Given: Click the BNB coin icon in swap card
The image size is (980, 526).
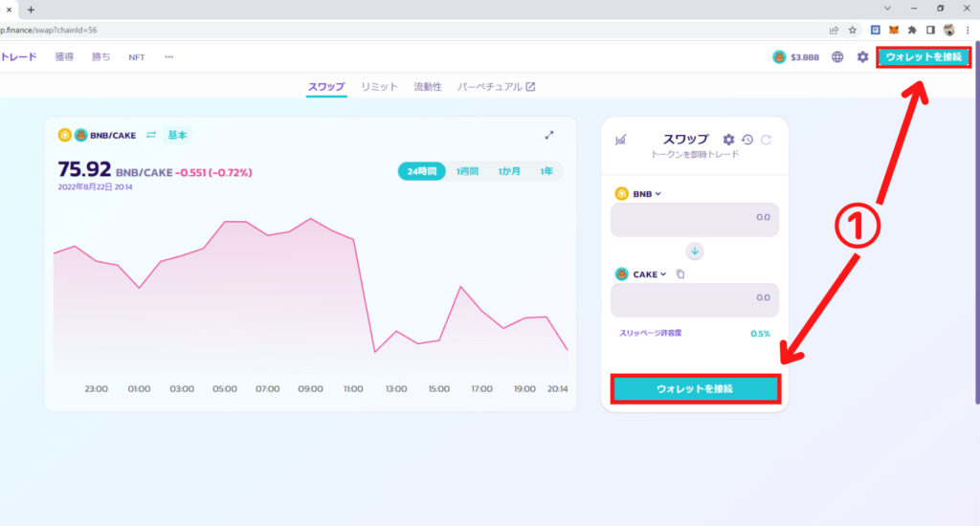Looking at the screenshot, I should pyautogui.click(x=621, y=193).
